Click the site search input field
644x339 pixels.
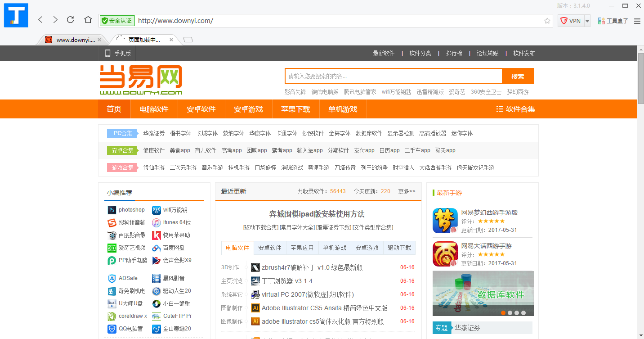[394, 76]
